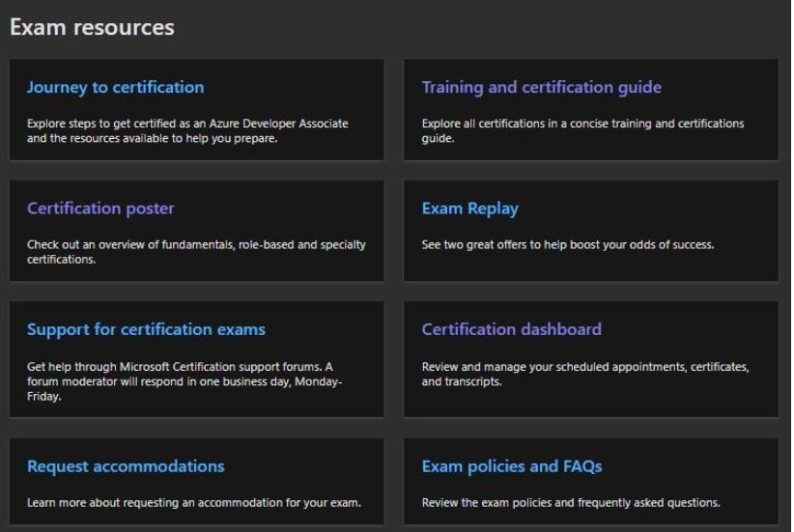The height and width of the screenshot is (532, 794).
Task: Open the Training and certification guide link
Action: point(541,87)
